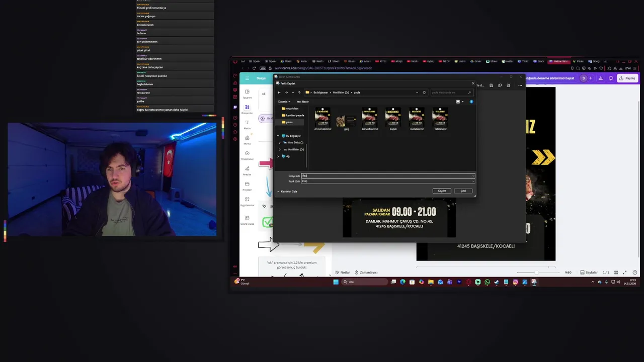Click the Ara taskbar search box
Viewport: 644px width, 362px height.
pyautogui.click(x=365, y=282)
